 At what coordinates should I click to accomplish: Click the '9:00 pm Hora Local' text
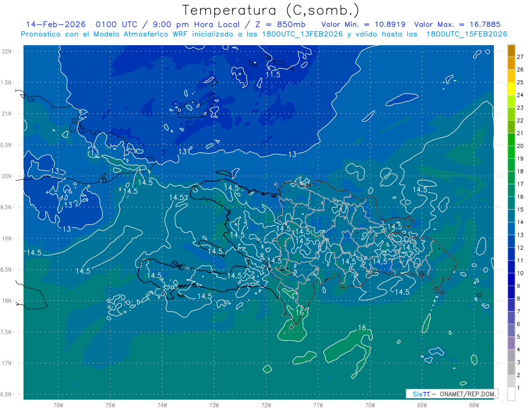pyautogui.click(x=196, y=24)
